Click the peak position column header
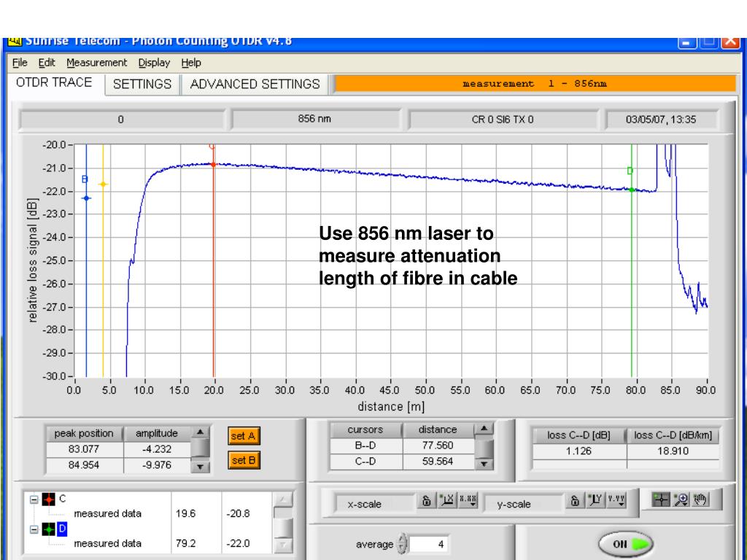747x560 pixels. (x=84, y=433)
